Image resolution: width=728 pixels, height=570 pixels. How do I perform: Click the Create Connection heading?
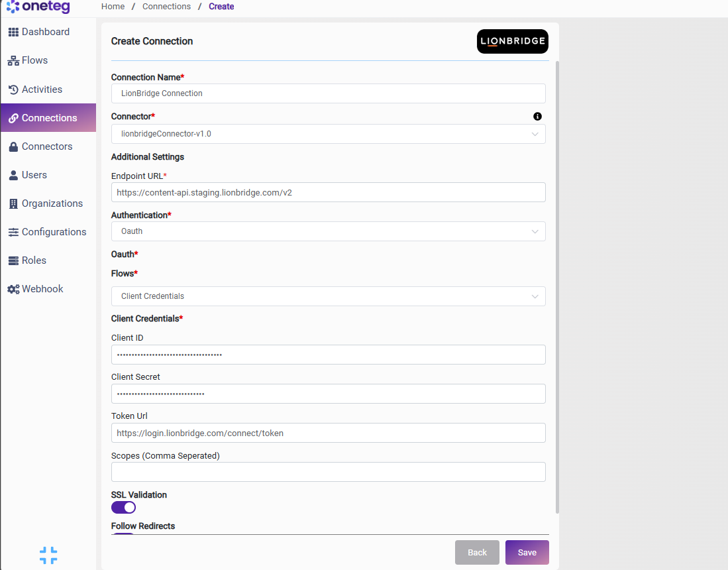coord(152,41)
